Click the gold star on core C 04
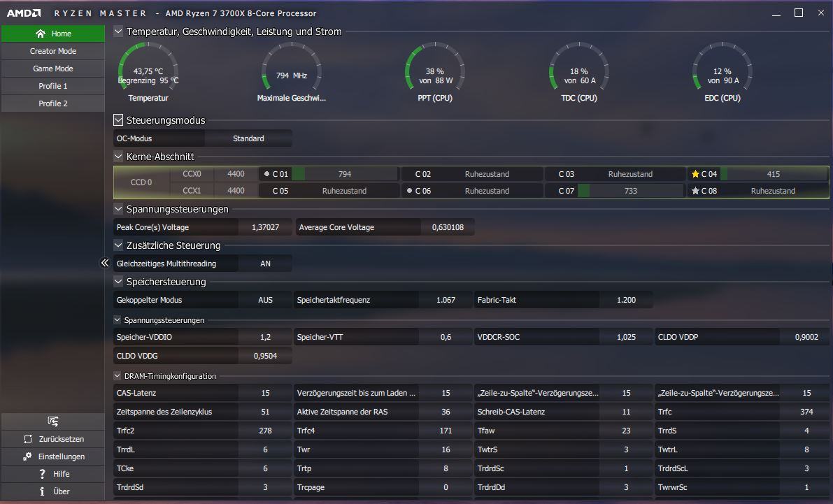The image size is (833, 504). tap(695, 174)
